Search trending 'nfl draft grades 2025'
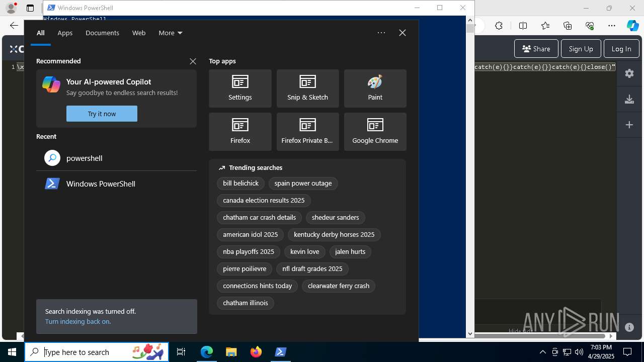The height and width of the screenshot is (362, 644). (x=312, y=269)
